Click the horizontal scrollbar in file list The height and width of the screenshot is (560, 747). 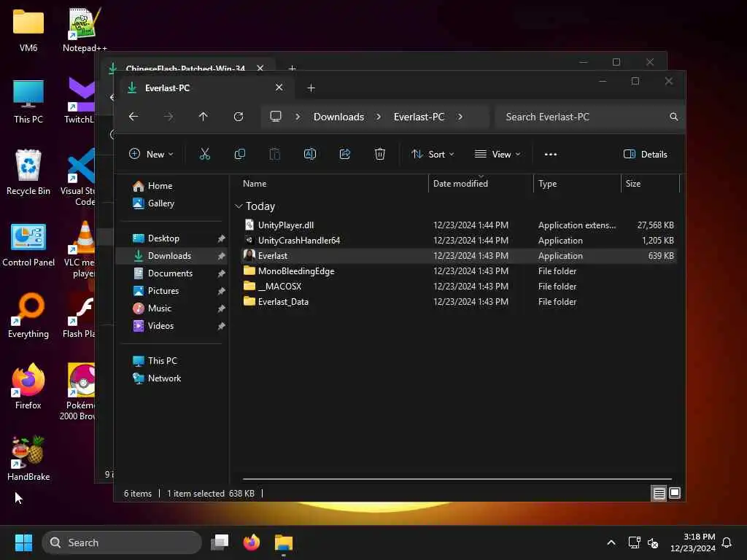click(457, 479)
